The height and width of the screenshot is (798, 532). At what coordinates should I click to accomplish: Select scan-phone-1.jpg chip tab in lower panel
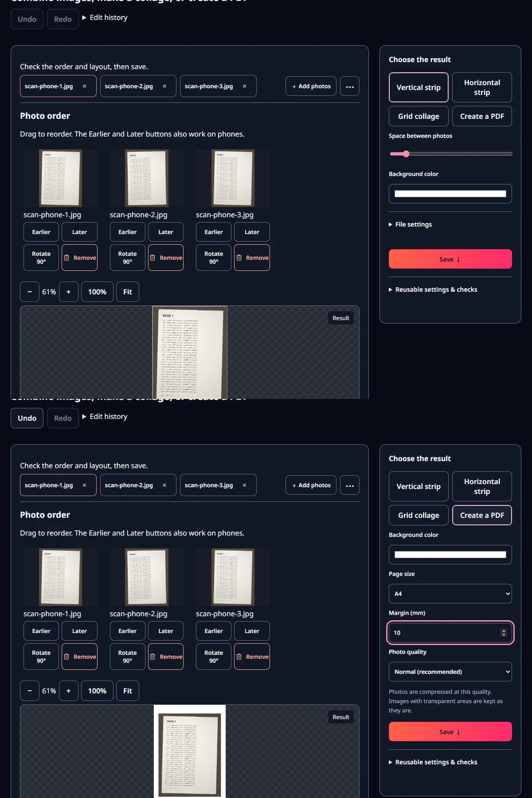tap(49, 485)
